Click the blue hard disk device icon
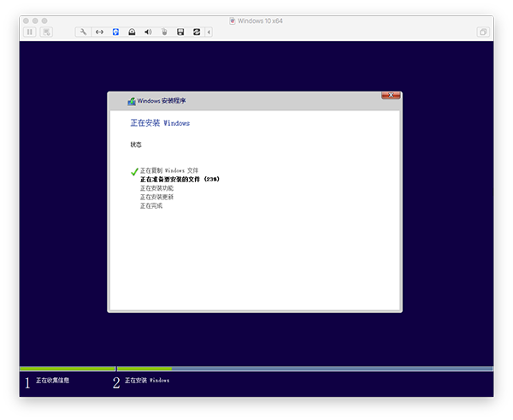Screen dimensions: 513x420 click(x=115, y=32)
